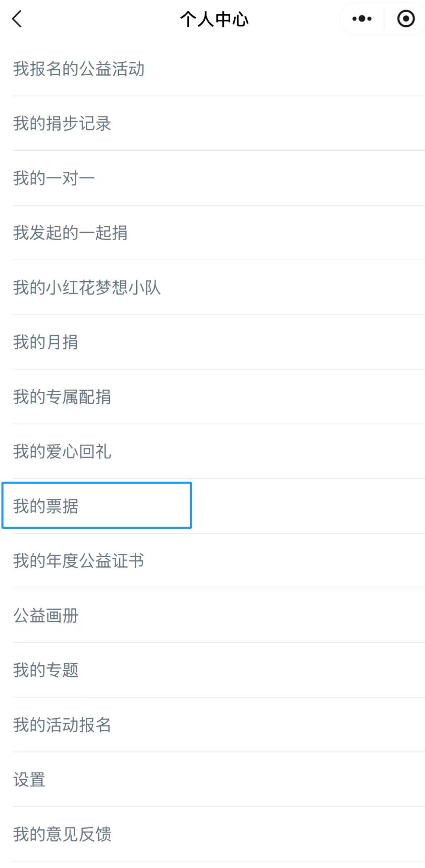Open 我的爱心回礼
Screen dimensions: 425x868
pos(62,452)
